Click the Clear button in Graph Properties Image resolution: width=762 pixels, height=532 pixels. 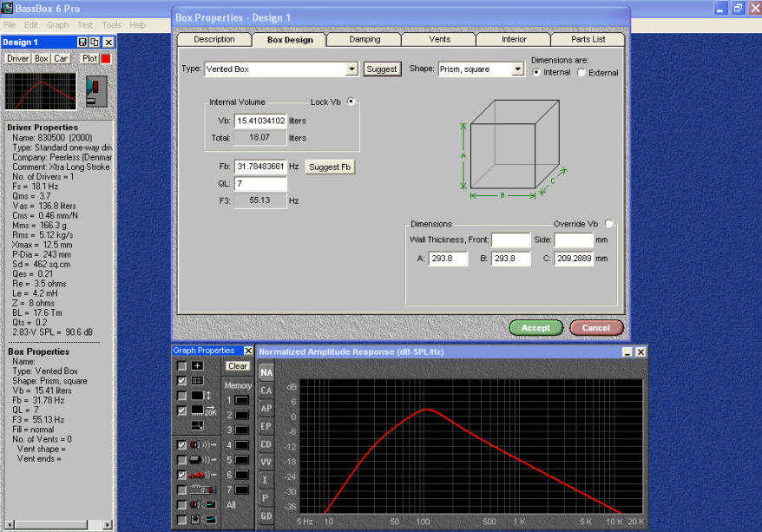click(x=238, y=366)
